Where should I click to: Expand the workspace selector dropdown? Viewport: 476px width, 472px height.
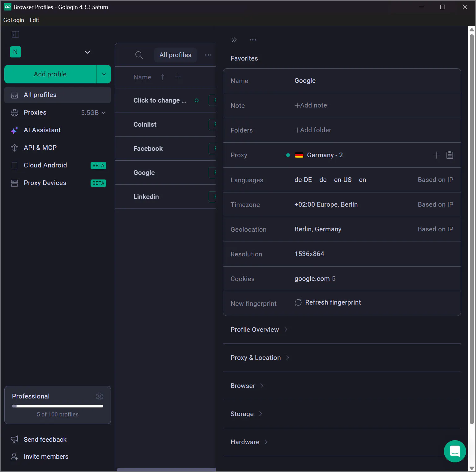87,52
